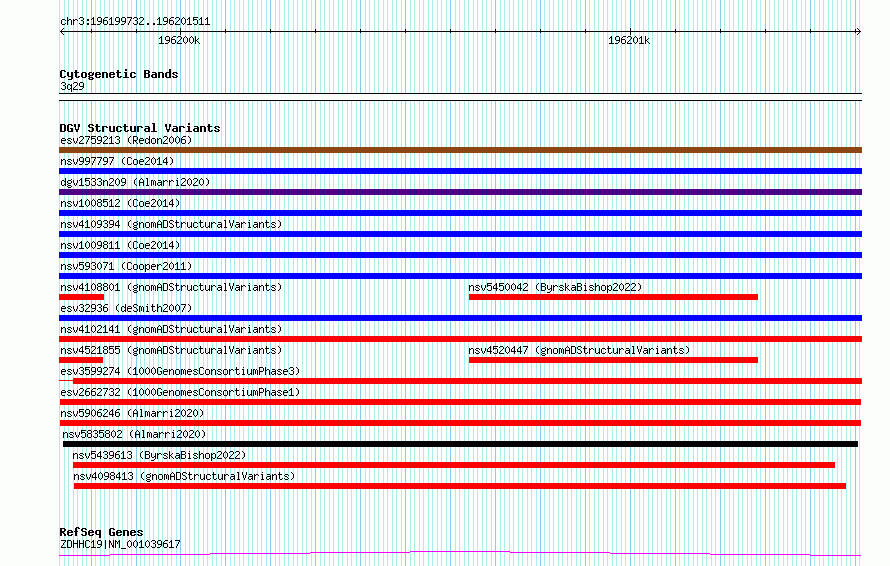Click the esv2759213 (Redon2006) variant label

pyautogui.click(x=126, y=140)
